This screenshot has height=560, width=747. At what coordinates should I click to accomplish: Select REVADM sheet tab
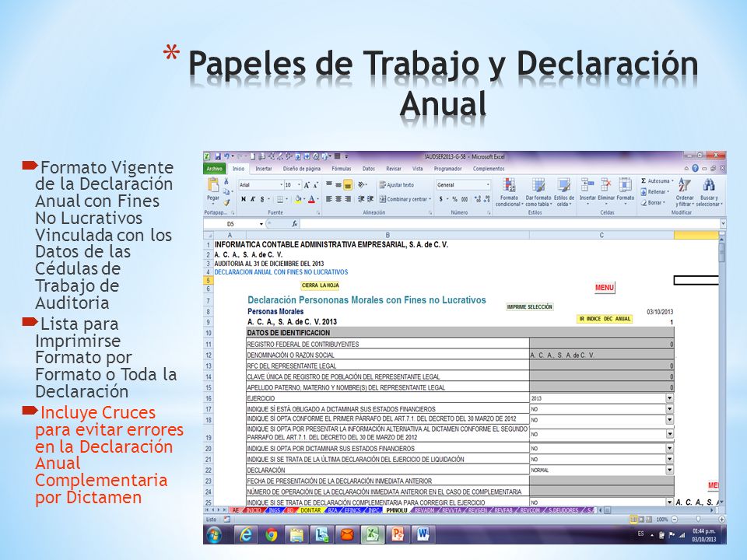pyautogui.click(x=424, y=510)
